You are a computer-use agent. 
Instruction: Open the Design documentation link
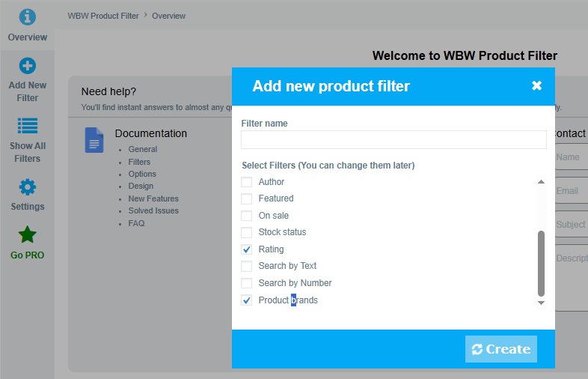coord(141,186)
